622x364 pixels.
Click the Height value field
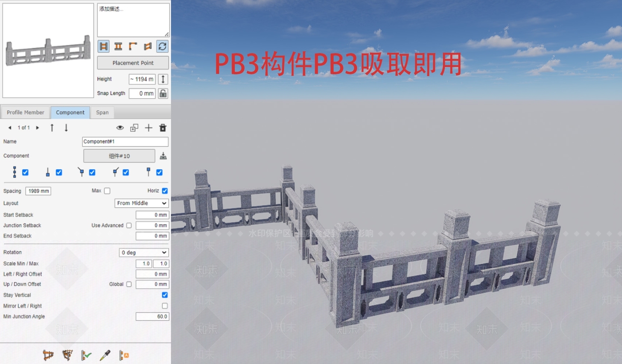(x=142, y=79)
